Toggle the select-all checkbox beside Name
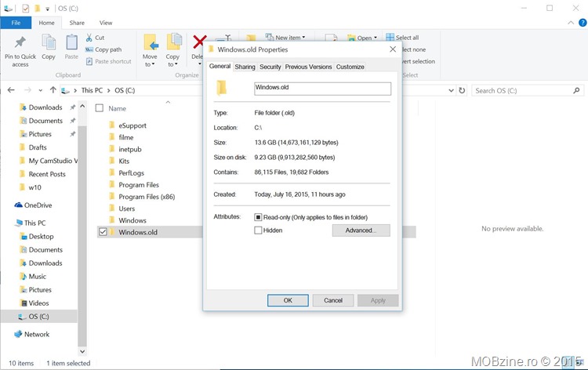 point(100,108)
